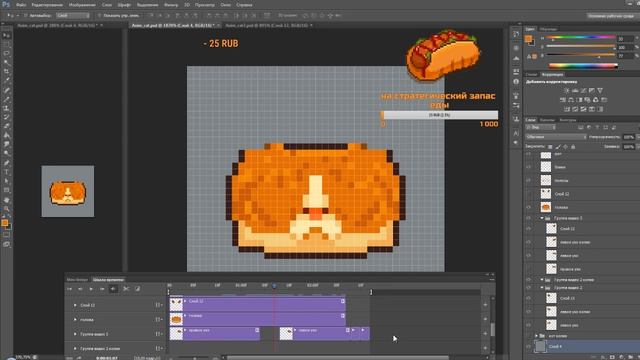Add a Brightness/Contrast adjustment

coord(567,90)
